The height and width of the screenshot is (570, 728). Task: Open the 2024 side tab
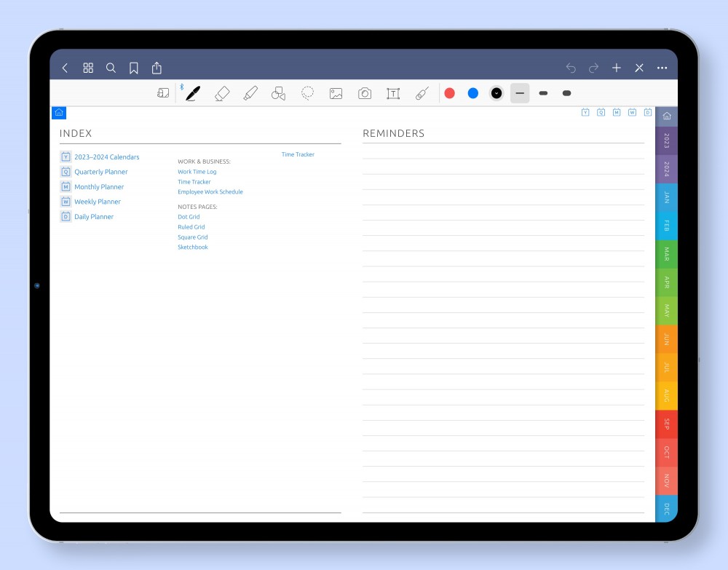pyautogui.click(x=667, y=169)
